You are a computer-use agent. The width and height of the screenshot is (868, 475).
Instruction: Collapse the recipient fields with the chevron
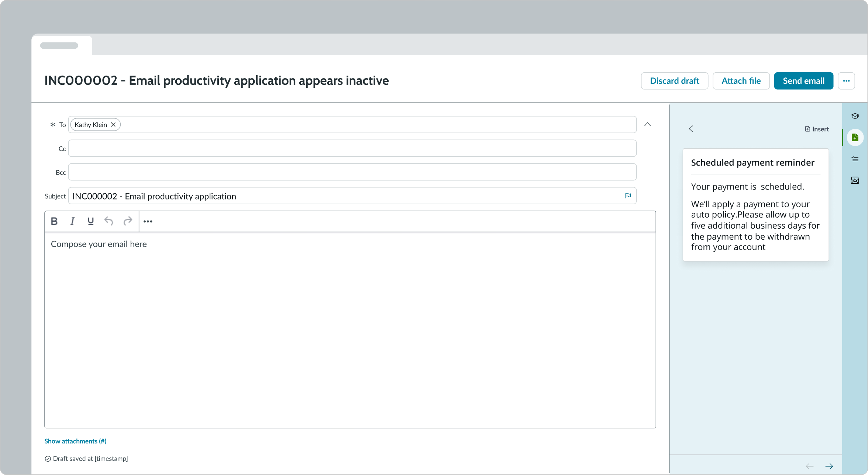click(x=647, y=125)
